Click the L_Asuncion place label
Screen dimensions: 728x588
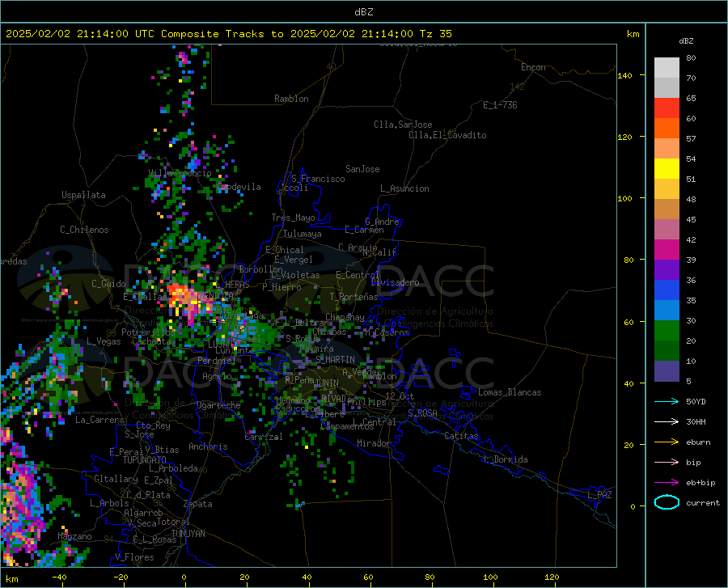(404, 188)
